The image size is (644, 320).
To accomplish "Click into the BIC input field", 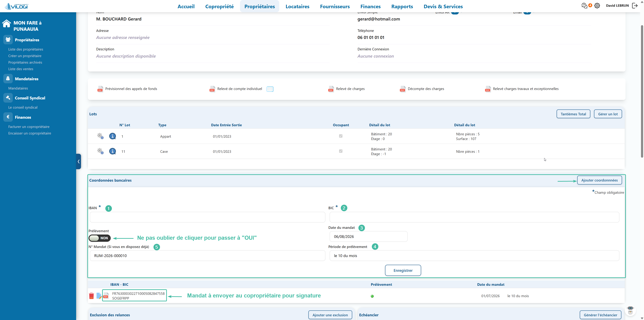I will point(474,217).
